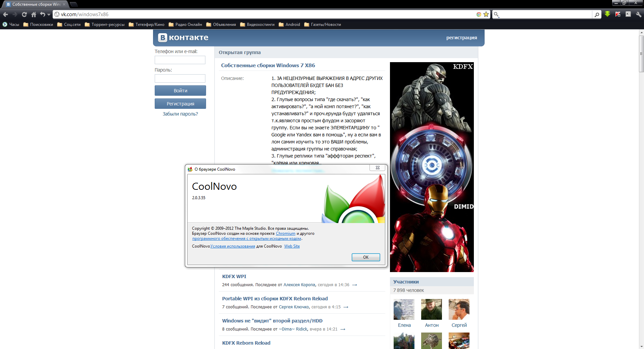Open the 'Объявления' bookmarks folder
Viewport: 644px width, 349px height.
221,25
